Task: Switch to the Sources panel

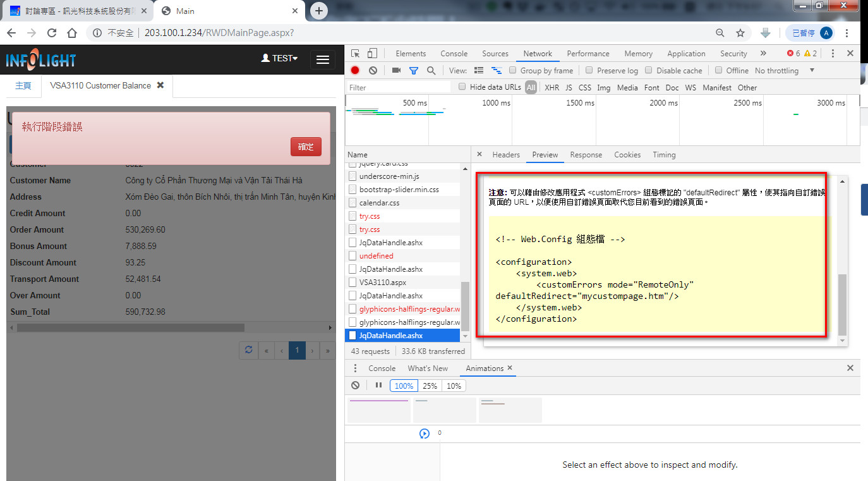Action: point(495,54)
